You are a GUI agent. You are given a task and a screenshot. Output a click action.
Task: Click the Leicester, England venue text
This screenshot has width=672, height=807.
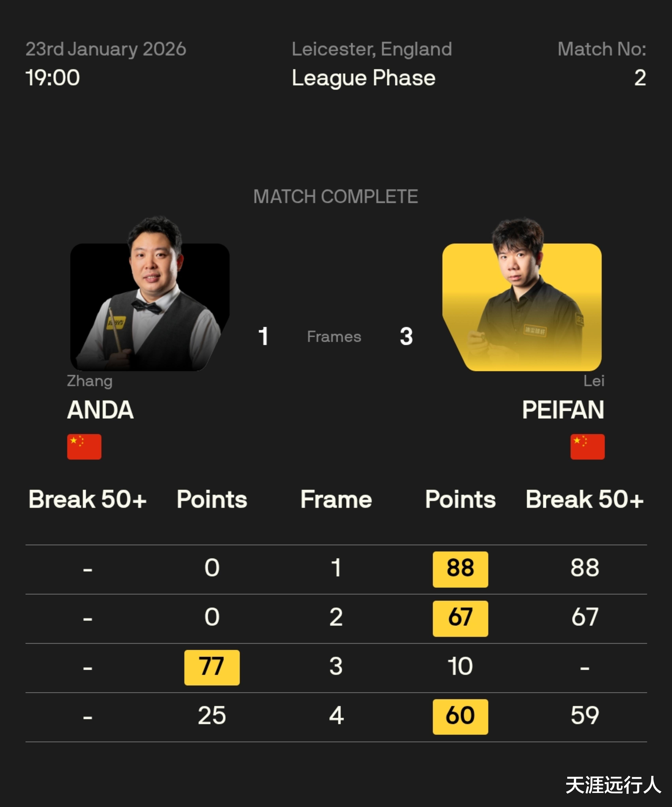coord(371,49)
